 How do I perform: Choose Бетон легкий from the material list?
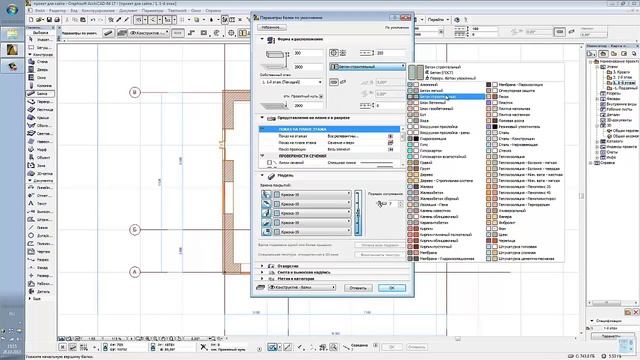pyautogui.click(x=446, y=91)
